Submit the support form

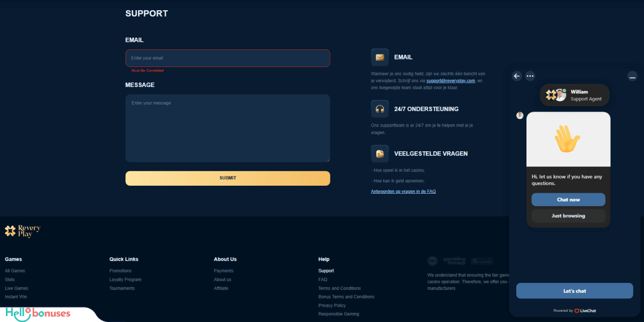228,178
